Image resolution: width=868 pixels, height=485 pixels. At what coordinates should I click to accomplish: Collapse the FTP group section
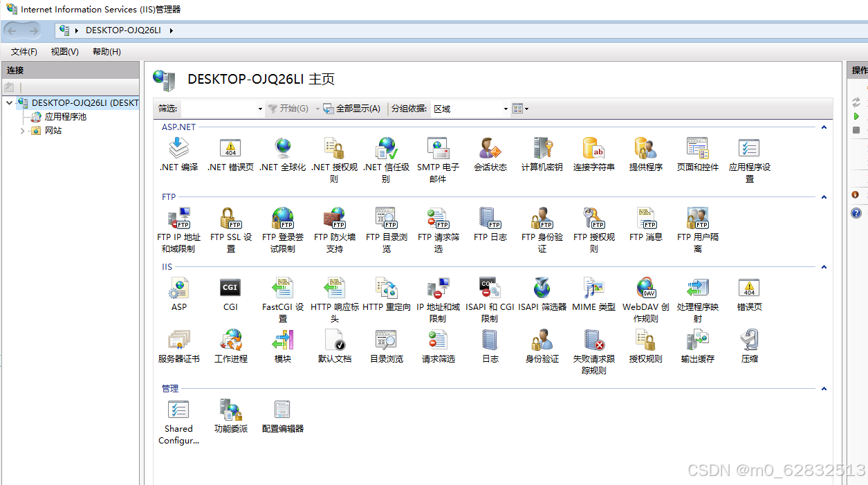(824, 197)
